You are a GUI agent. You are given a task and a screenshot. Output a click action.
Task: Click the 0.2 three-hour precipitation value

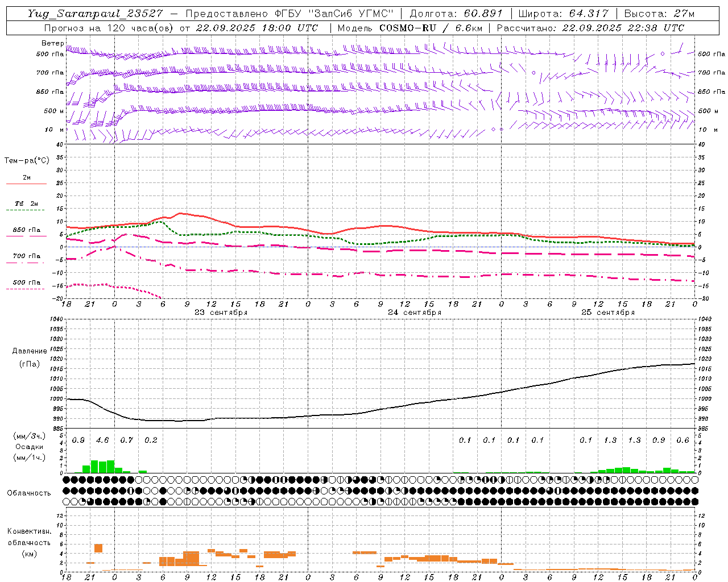(x=151, y=440)
